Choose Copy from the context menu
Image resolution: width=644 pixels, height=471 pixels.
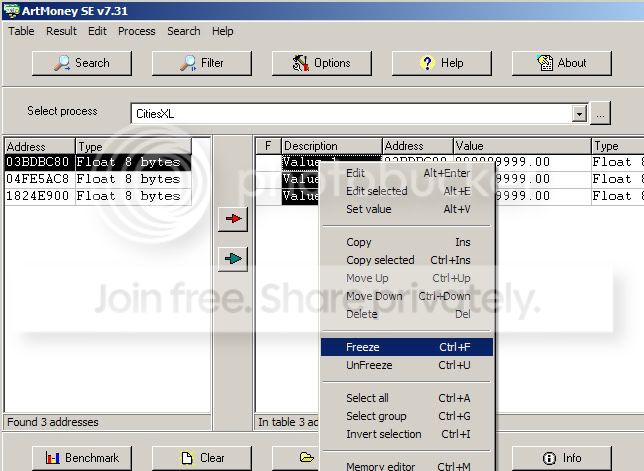[x=408, y=242]
